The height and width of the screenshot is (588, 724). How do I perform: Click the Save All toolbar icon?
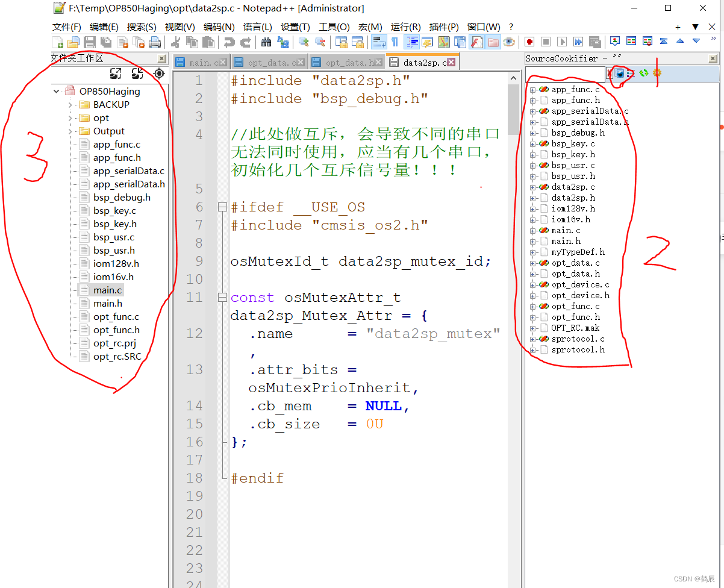pyautogui.click(x=106, y=42)
